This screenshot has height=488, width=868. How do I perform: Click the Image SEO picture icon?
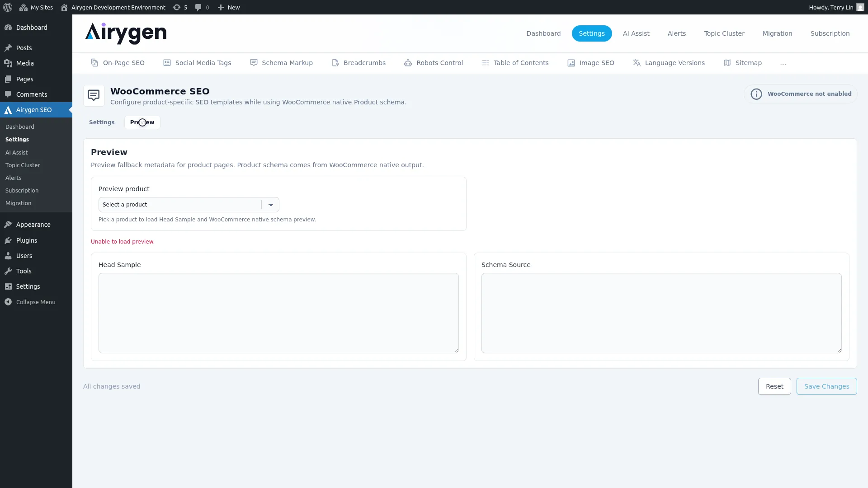[571, 63]
